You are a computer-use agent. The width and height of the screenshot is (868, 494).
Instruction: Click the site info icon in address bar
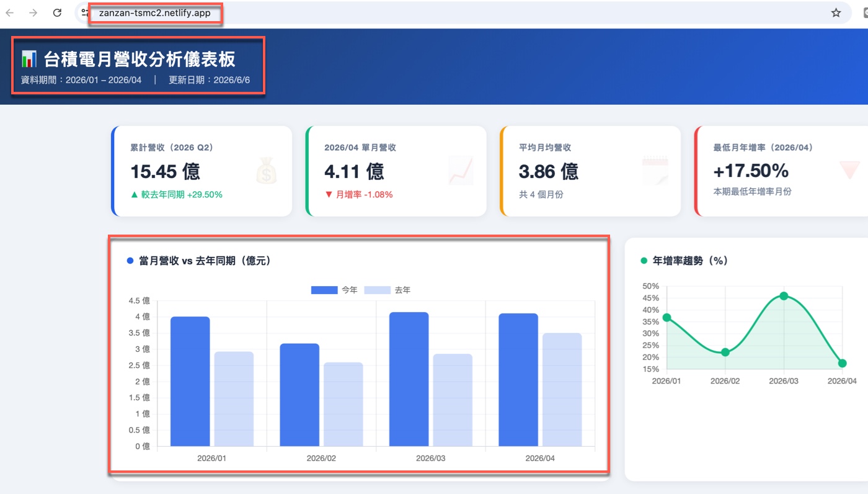[x=85, y=13]
